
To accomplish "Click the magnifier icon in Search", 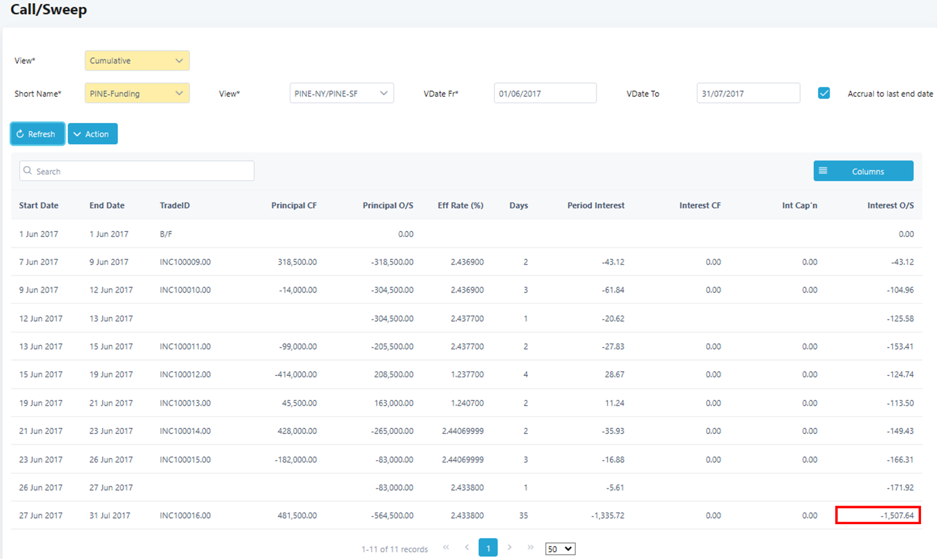I will (28, 171).
